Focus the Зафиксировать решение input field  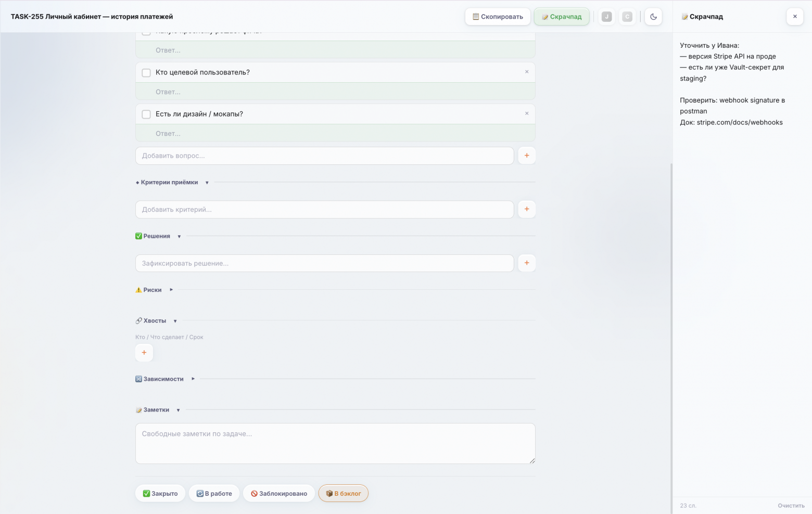click(x=325, y=263)
